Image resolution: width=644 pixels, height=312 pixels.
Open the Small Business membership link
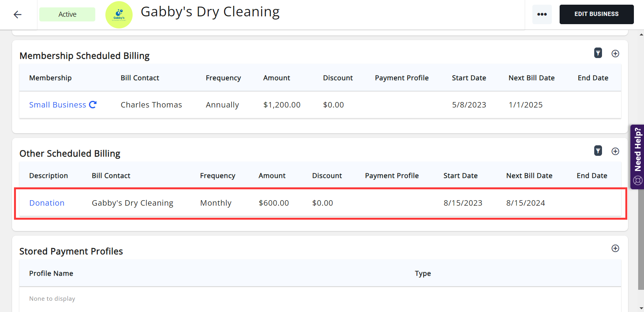(58, 105)
